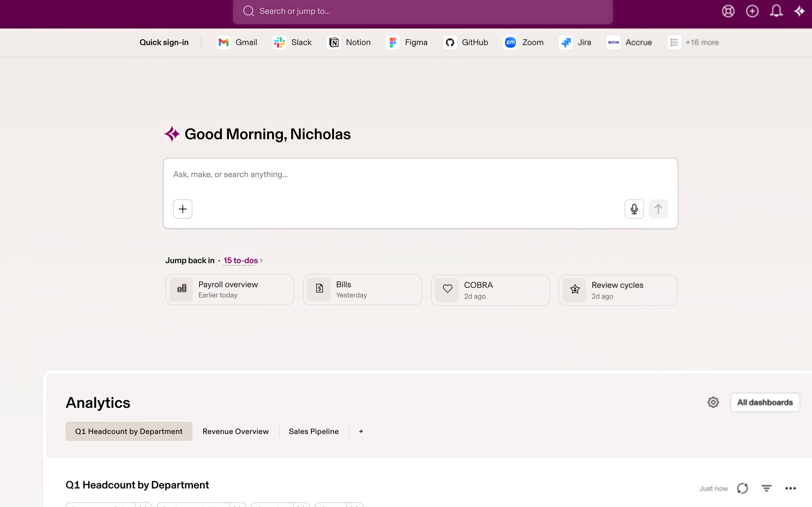Click the plus attach button in the ask box
812x507 pixels.
point(183,209)
